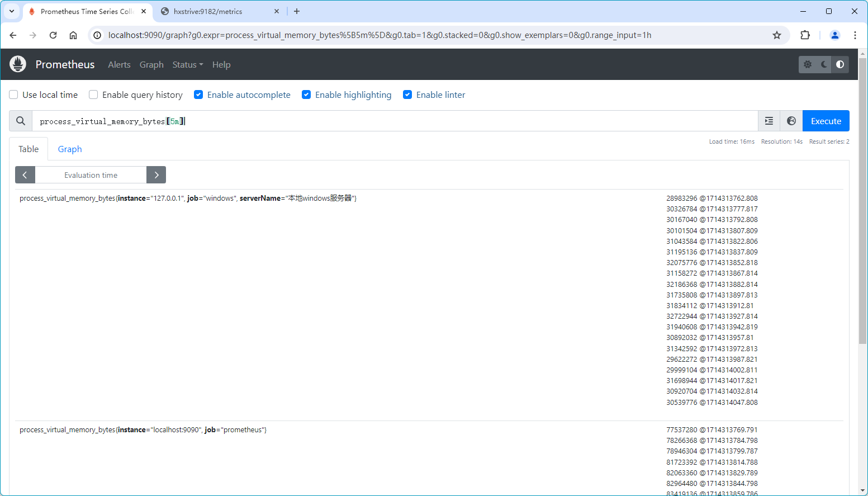
Task: Click the Evaluation time input
Action: click(x=91, y=175)
